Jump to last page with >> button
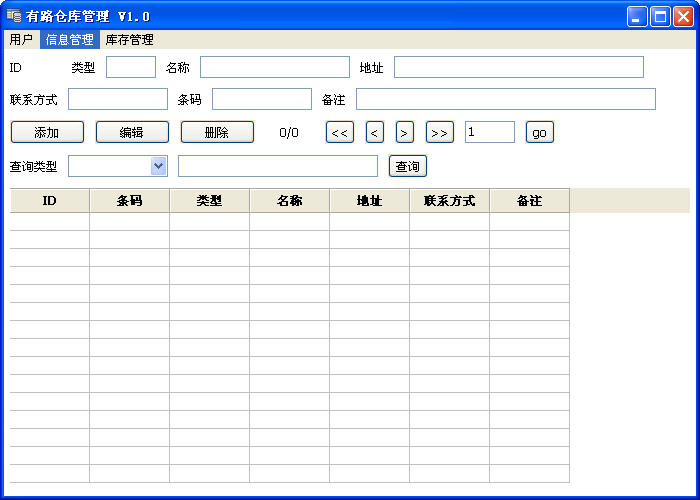Viewport: 700px width, 500px height. click(440, 132)
